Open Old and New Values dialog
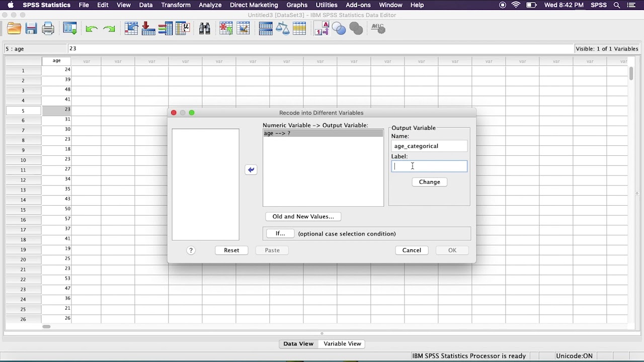This screenshot has width=644, height=362. 303,217
